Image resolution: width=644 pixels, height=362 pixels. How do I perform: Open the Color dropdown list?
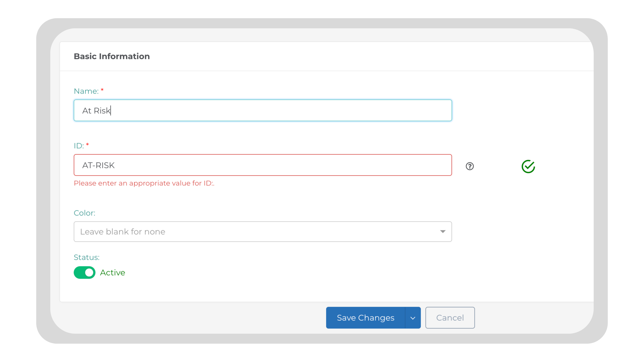coord(263,232)
